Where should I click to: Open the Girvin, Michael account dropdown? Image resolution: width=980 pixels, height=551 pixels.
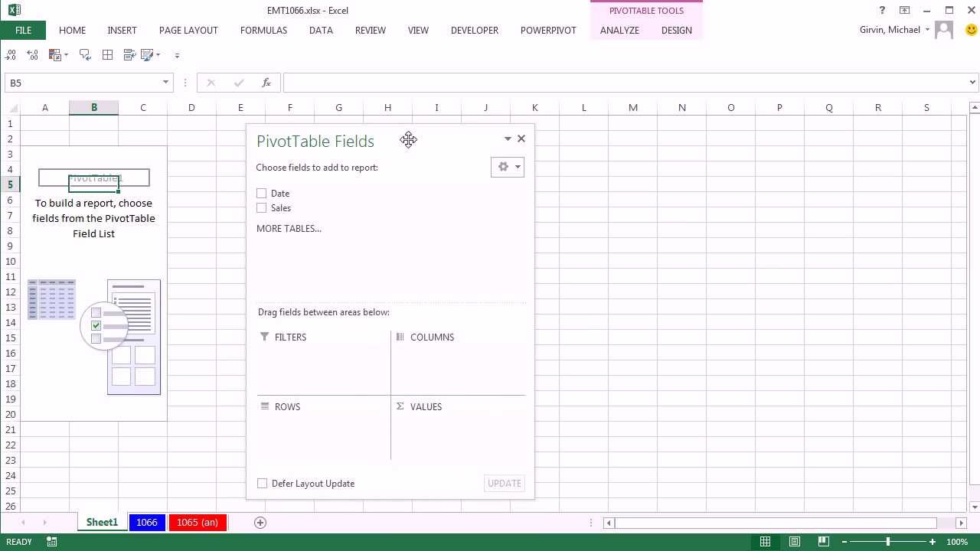click(x=894, y=30)
